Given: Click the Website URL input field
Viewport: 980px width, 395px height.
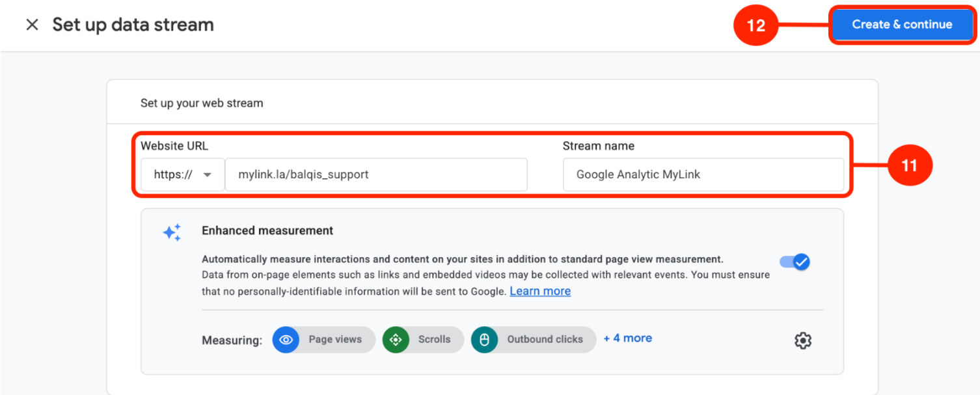Looking at the screenshot, I should (x=376, y=174).
